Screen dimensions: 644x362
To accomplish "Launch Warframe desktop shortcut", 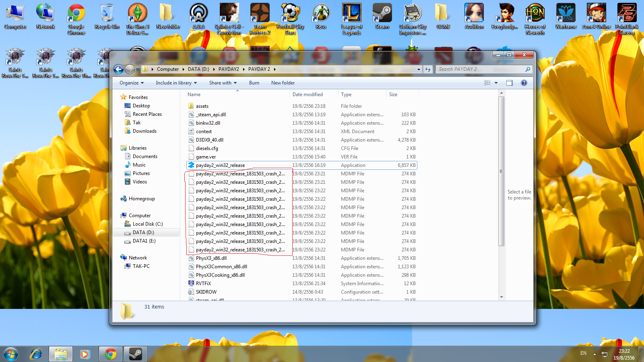I will (566, 16).
